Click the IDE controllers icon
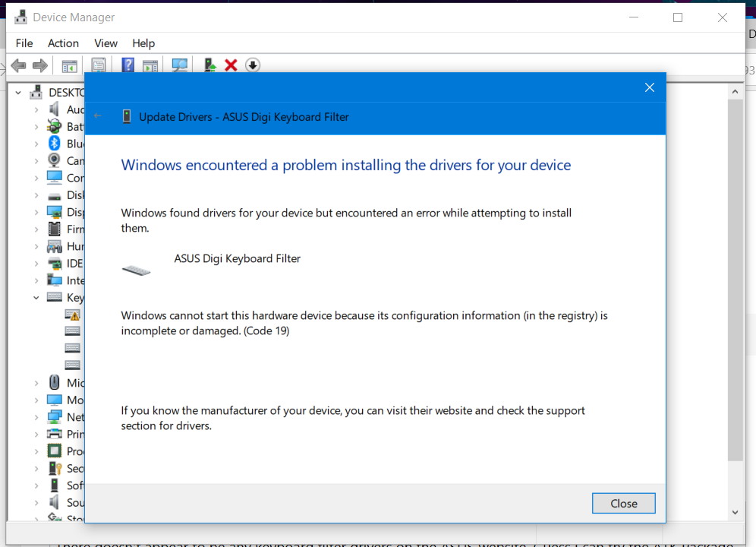 coord(55,263)
